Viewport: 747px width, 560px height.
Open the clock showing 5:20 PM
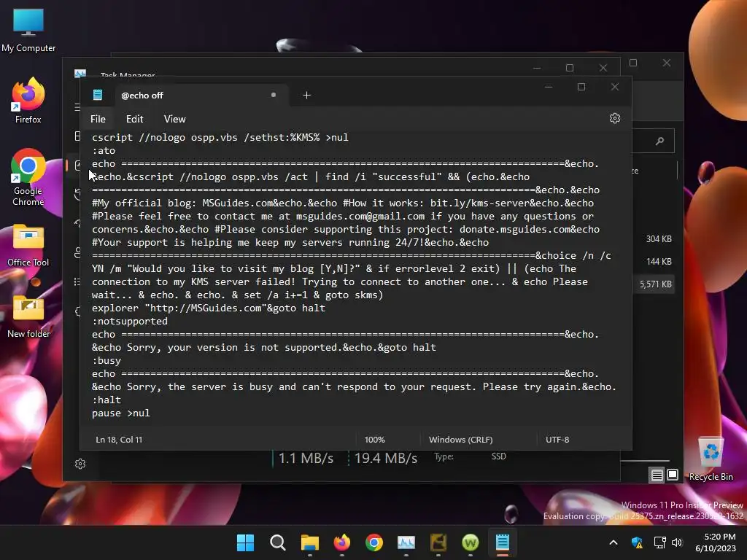point(716,542)
